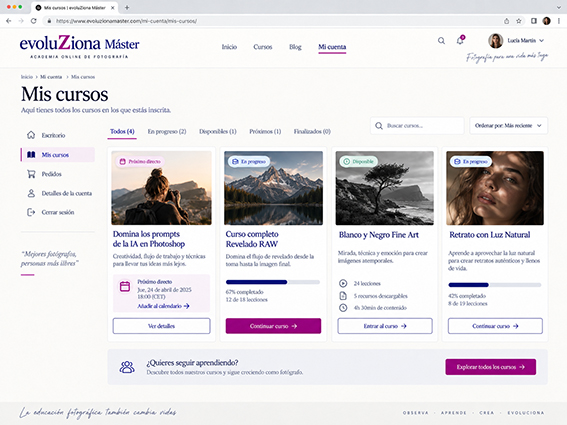This screenshot has height=425, width=567.
Task: Select the Todos (4) tab
Action: coord(122,131)
